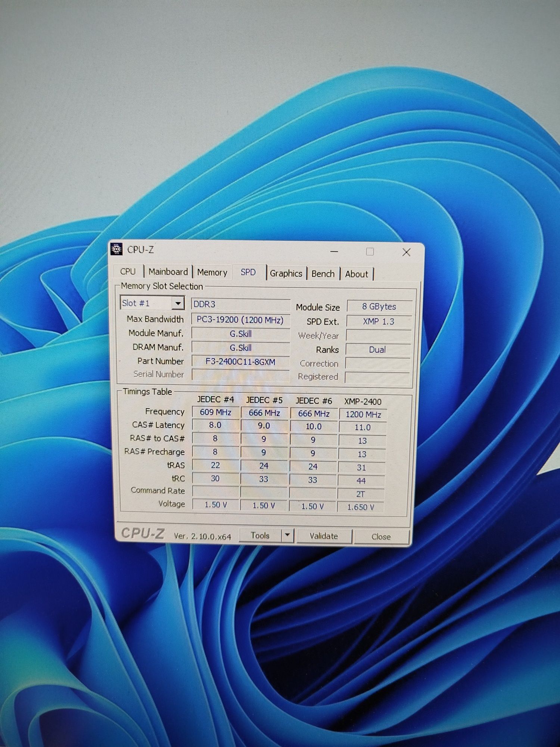Click the Close button at bottom
This screenshot has width=560, height=747.
click(381, 537)
